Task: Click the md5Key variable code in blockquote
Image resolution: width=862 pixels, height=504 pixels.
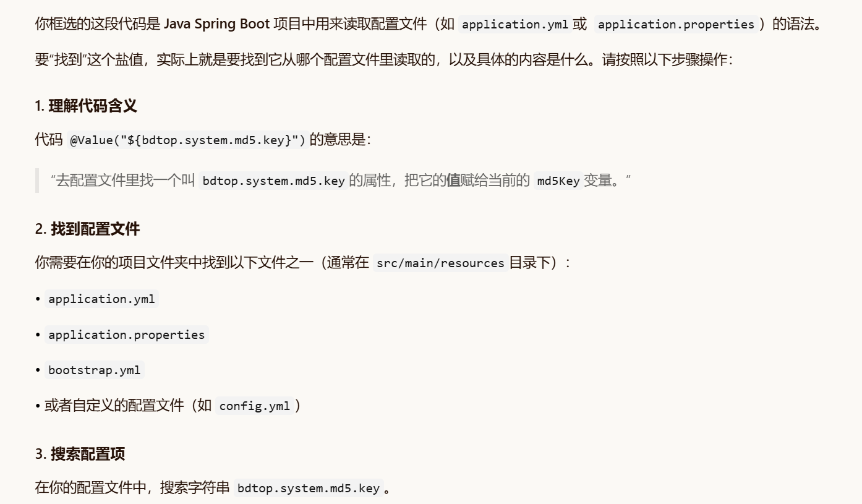Action: tap(558, 181)
